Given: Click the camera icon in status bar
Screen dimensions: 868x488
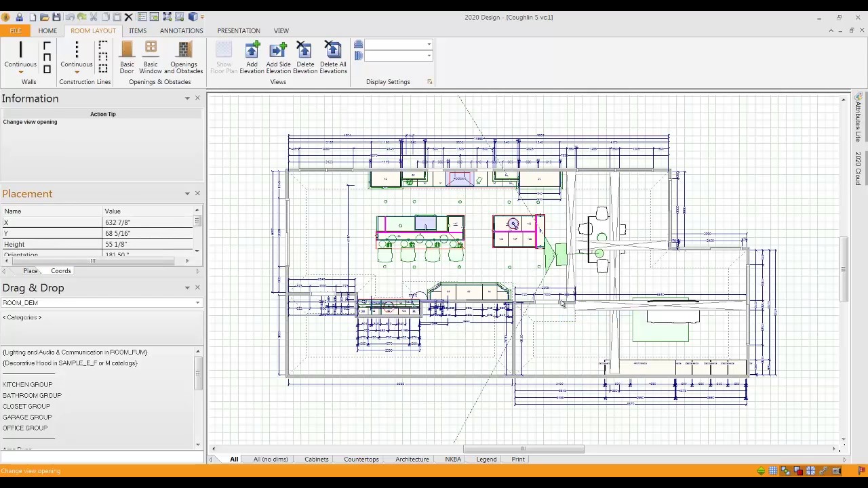Looking at the screenshot, I should tap(836, 471).
